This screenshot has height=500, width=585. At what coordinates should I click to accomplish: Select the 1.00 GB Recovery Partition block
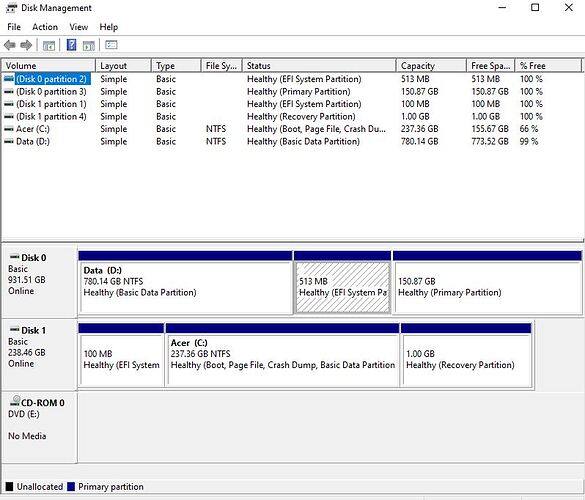point(466,360)
